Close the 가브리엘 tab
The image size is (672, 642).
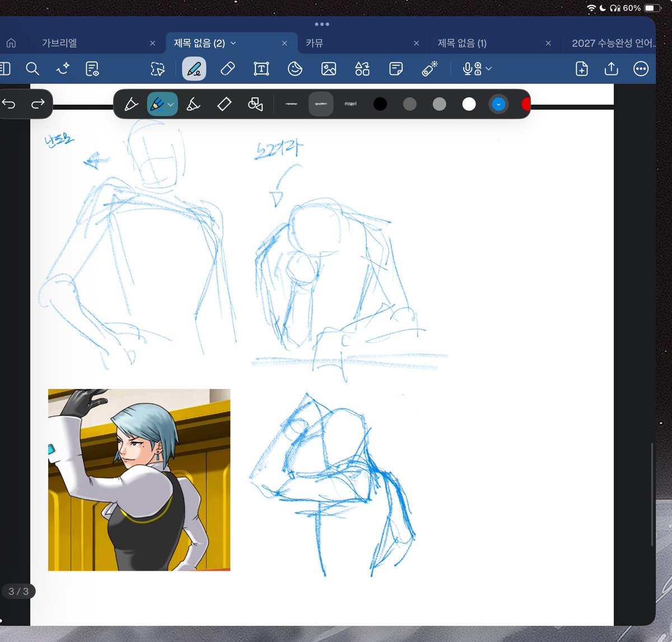pyautogui.click(x=152, y=43)
